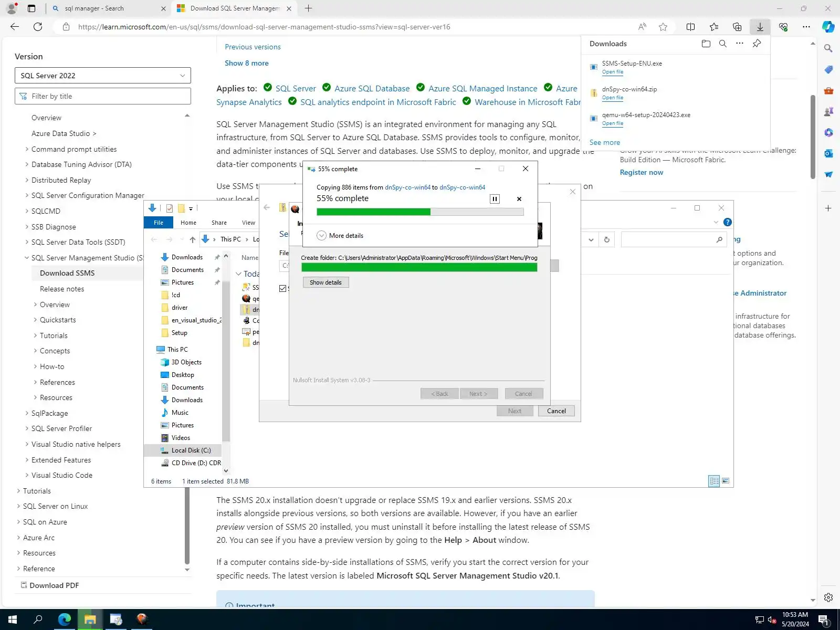Switch Explorer to details view

(714, 481)
